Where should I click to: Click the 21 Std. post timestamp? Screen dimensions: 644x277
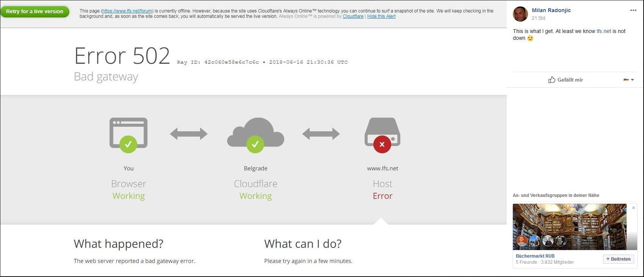pos(539,18)
